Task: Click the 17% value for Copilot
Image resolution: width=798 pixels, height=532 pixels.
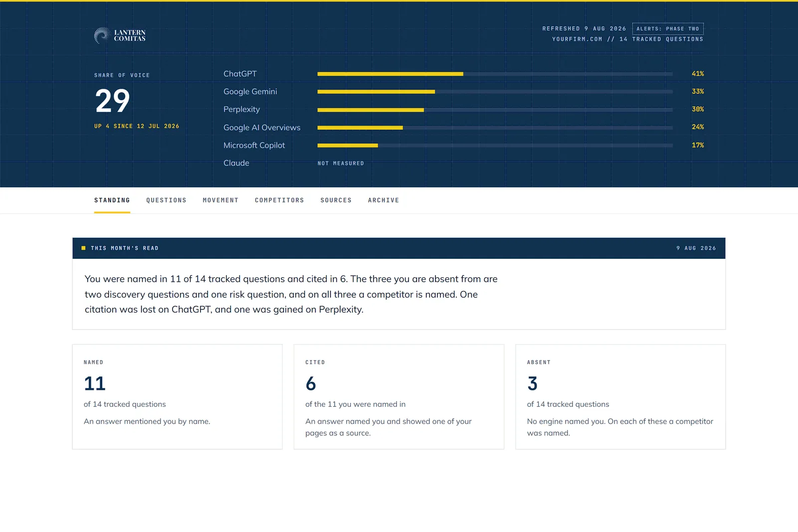Action: tap(698, 145)
